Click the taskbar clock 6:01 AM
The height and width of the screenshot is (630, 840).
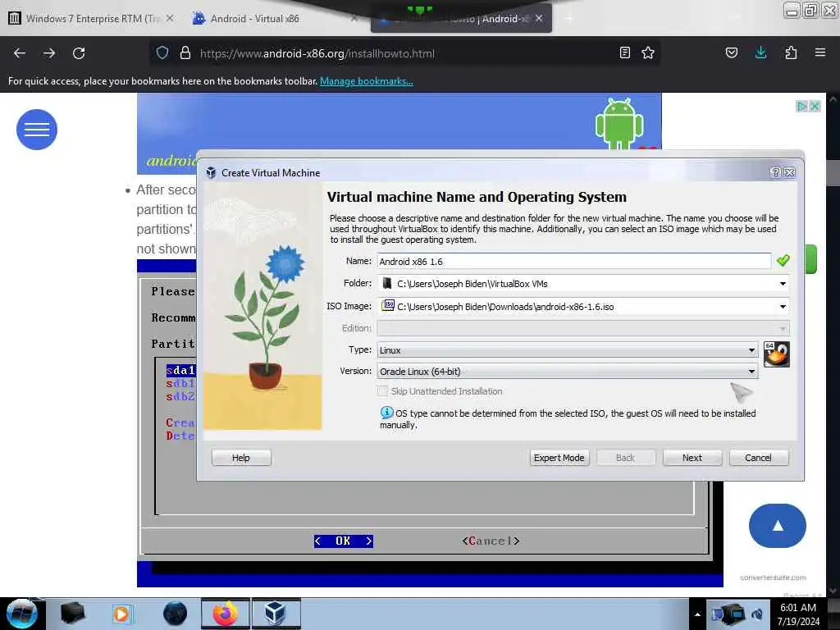tap(798, 614)
